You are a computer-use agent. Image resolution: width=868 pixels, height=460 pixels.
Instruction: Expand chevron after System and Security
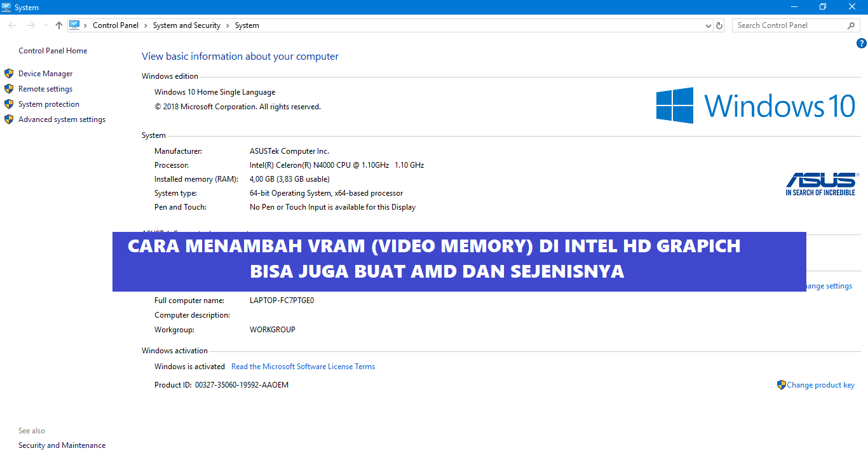point(228,25)
